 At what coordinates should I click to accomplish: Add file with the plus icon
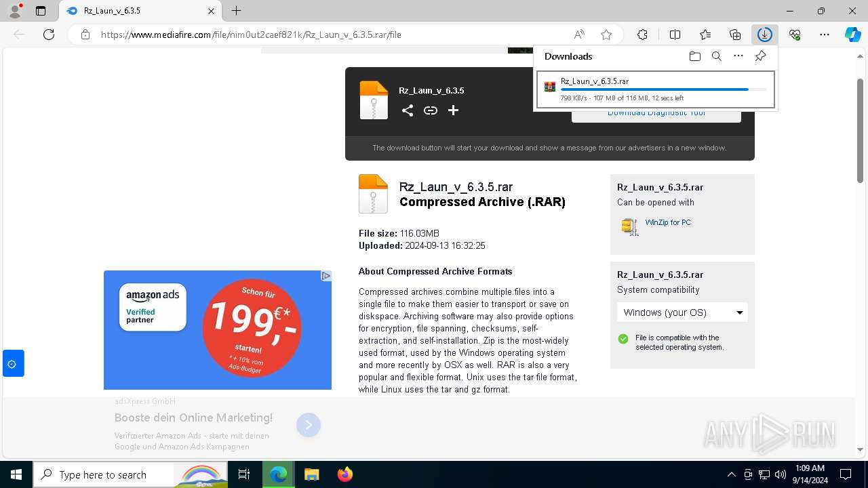(x=453, y=110)
